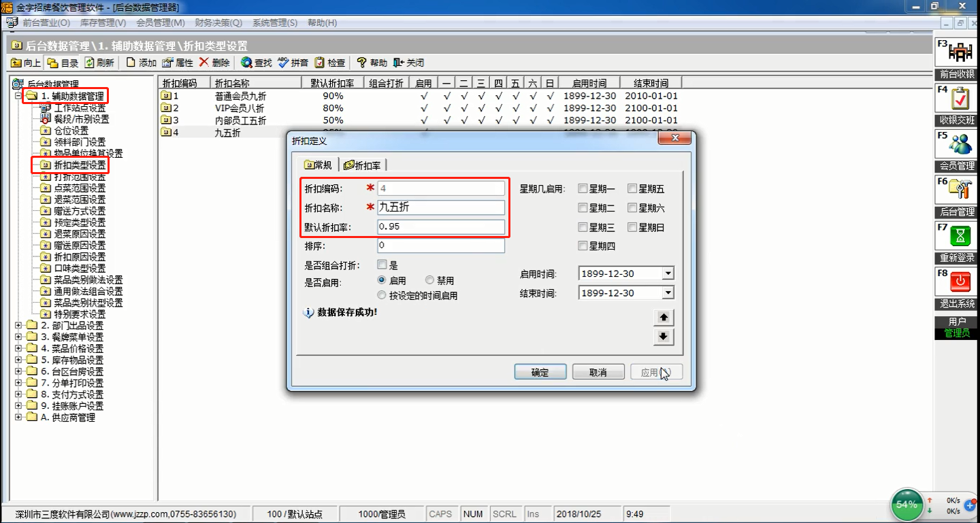Open 帮助 help from the toolbar
Viewport: 980px width, 523px height.
(x=362, y=63)
